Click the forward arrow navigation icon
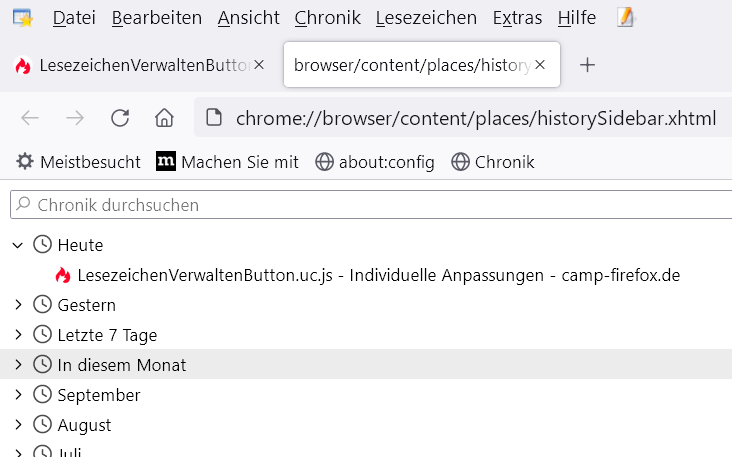This screenshot has height=457, width=732. [75, 118]
